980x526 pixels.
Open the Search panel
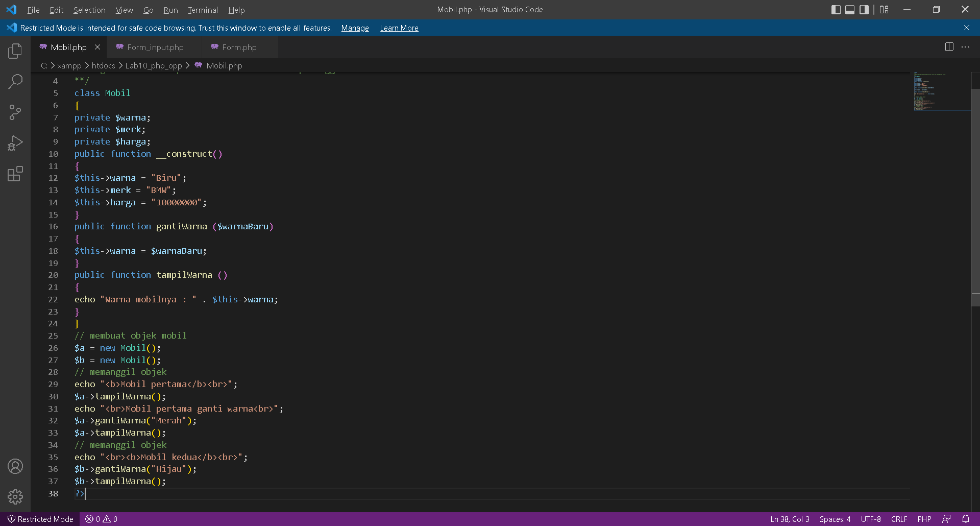[x=15, y=81]
